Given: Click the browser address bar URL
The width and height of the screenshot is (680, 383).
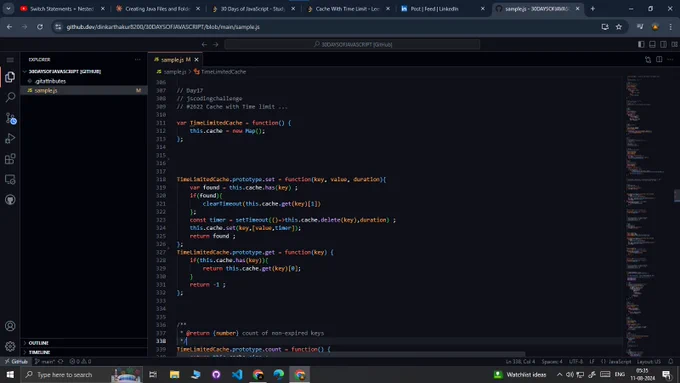Looking at the screenshot, I should click(x=163, y=27).
